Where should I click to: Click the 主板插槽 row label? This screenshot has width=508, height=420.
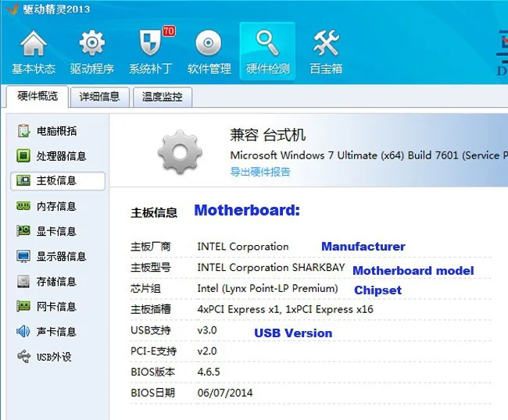[x=151, y=309]
